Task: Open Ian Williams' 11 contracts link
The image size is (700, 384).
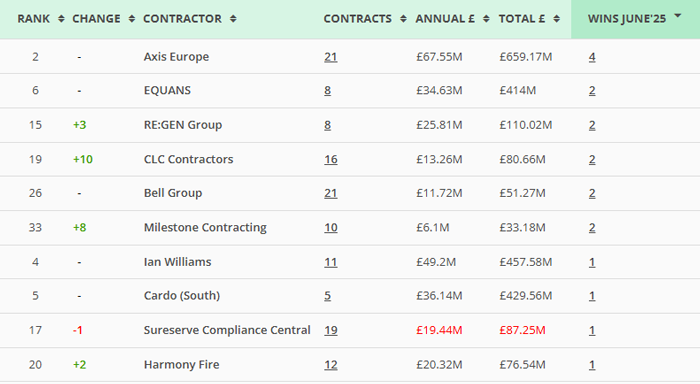Action: click(331, 262)
